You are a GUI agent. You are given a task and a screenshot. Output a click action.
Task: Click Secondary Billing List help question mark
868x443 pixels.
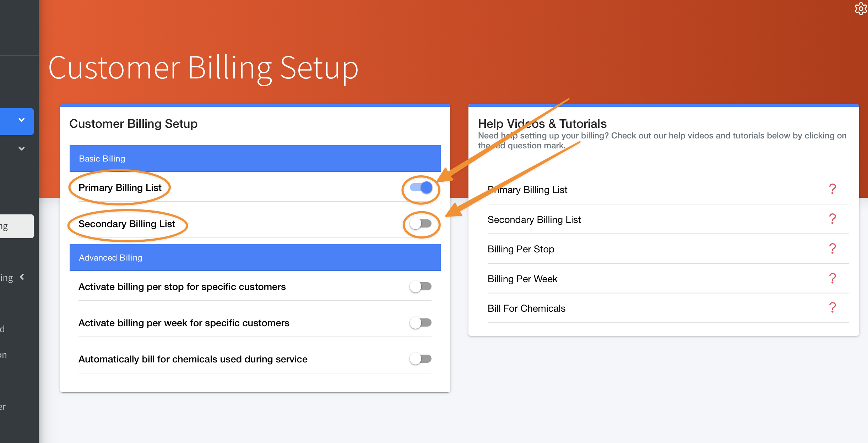[832, 219]
